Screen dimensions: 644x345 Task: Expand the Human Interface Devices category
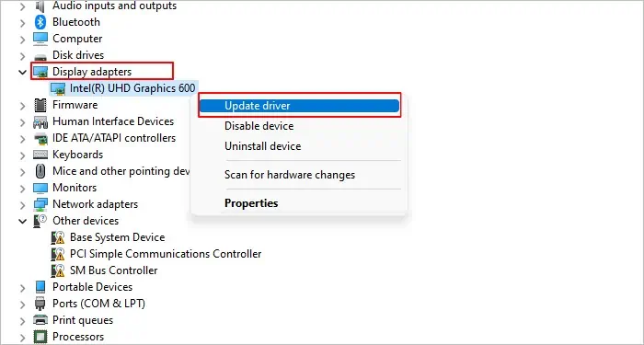[x=22, y=121]
